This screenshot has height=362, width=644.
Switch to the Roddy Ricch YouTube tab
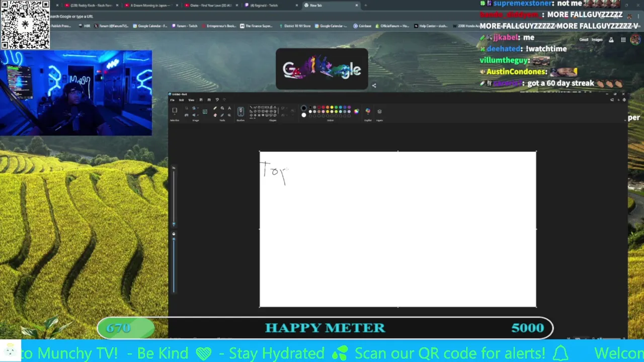[91, 5]
